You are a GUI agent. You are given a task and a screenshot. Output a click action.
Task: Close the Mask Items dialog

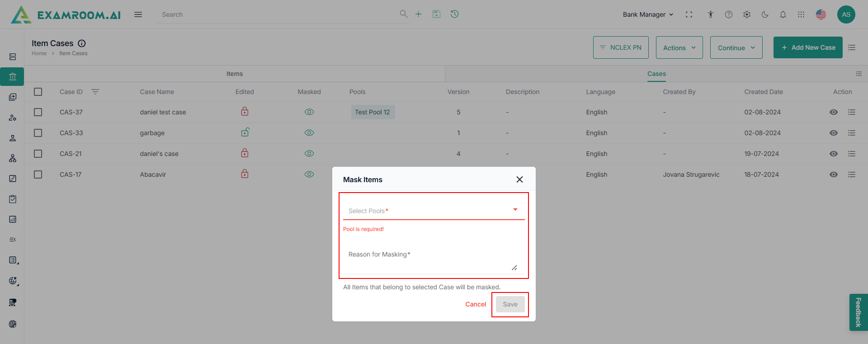tap(520, 179)
